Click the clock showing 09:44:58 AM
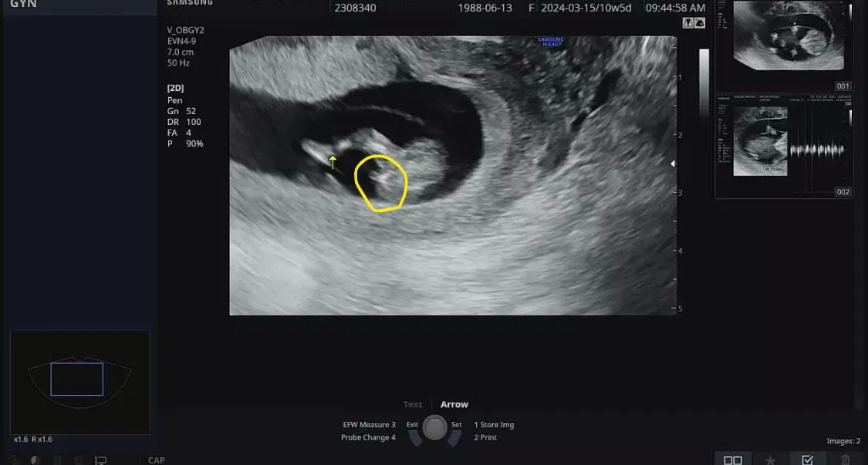Image resolution: width=868 pixels, height=465 pixels. coord(675,8)
